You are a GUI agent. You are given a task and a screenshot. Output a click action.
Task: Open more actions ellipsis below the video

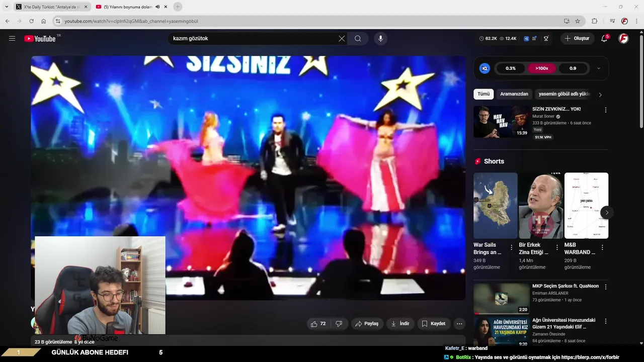pyautogui.click(x=459, y=324)
